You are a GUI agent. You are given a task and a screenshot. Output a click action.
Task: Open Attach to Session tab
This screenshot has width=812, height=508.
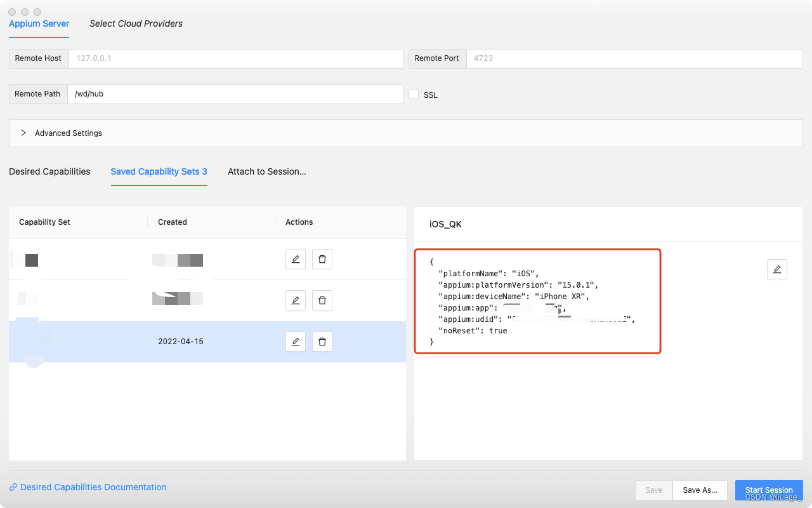pyautogui.click(x=267, y=171)
